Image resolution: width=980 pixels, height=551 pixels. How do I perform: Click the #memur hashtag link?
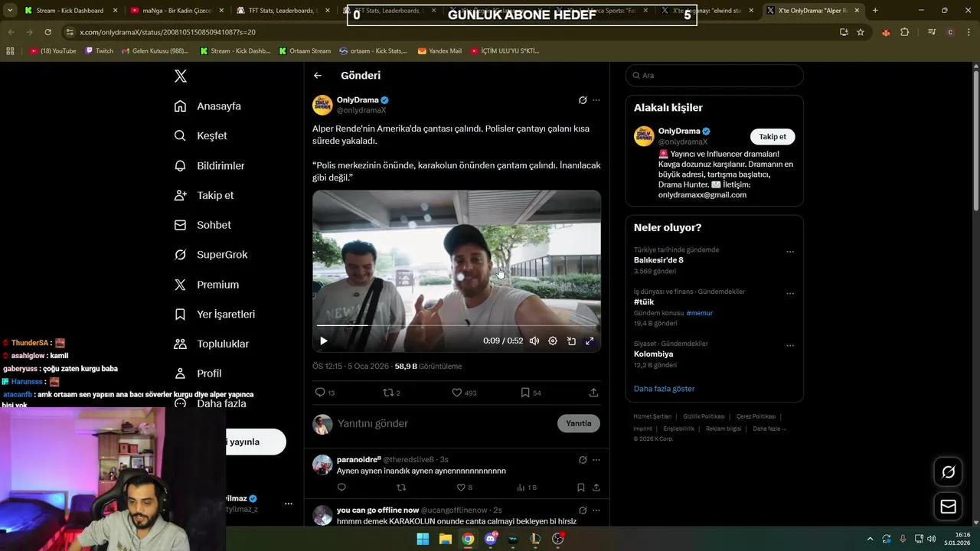point(700,313)
